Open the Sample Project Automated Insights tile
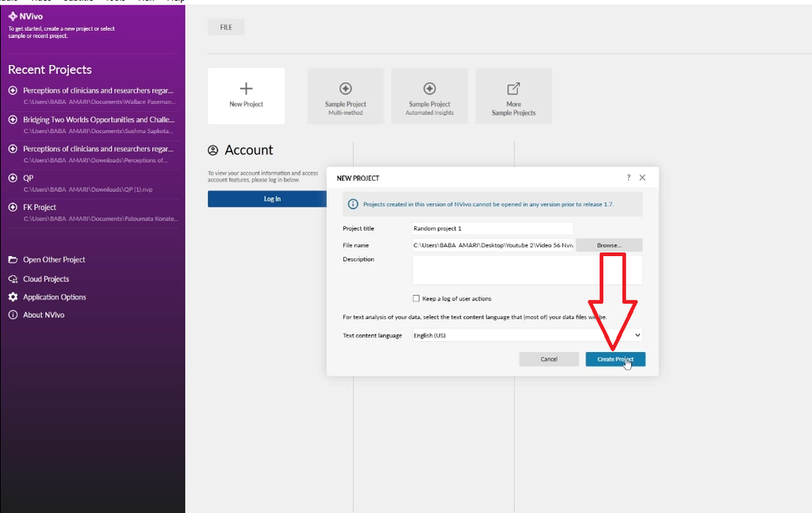Screen dimensions: 812x513 point(429,96)
